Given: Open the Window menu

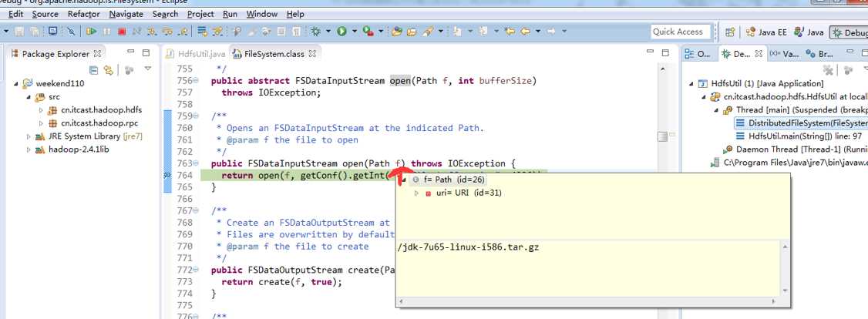Looking at the screenshot, I should (262, 14).
